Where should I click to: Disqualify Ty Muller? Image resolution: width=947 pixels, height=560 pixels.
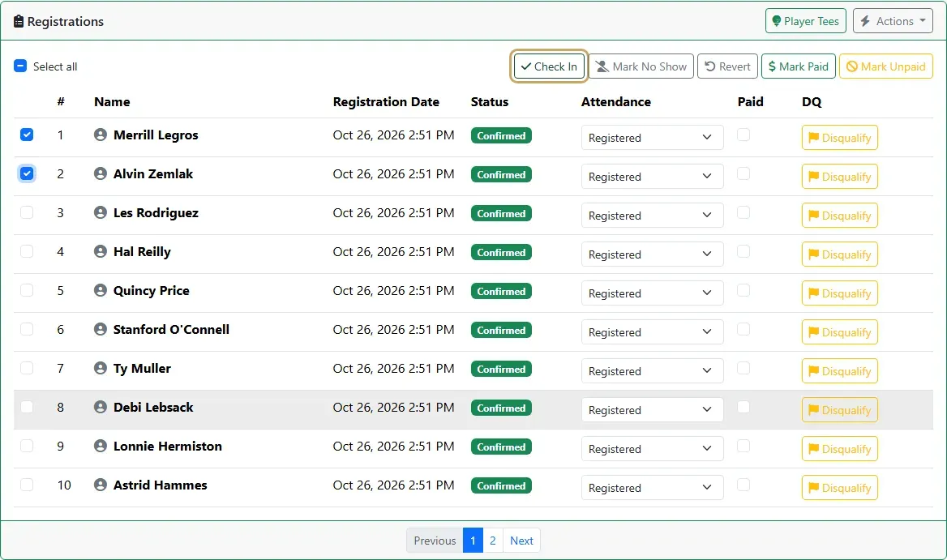tap(839, 371)
